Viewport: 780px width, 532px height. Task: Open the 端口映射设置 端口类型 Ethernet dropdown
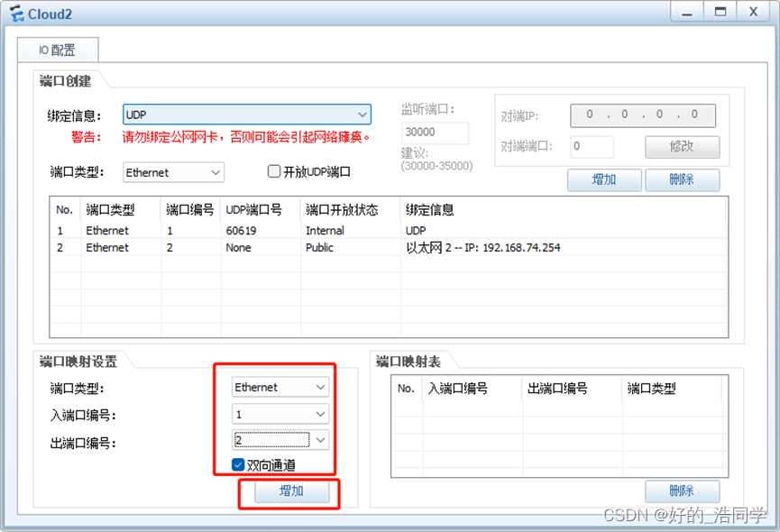tap(280, 388)
